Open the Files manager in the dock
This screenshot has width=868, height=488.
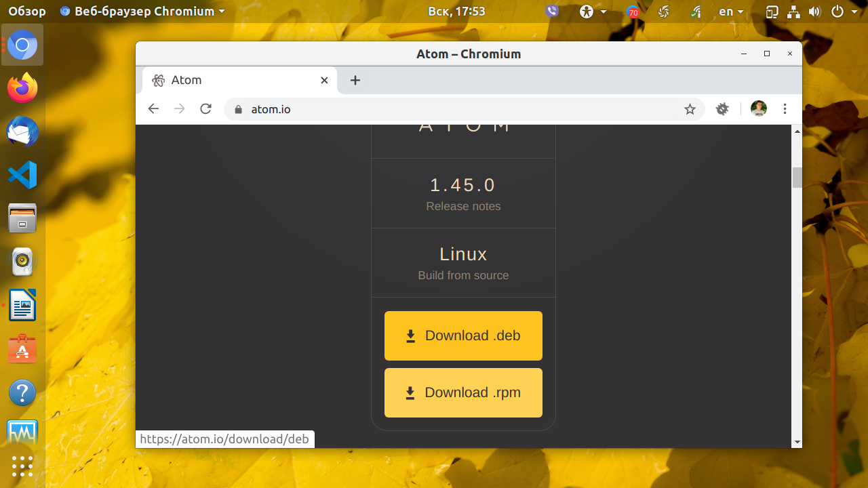coord(22,218)
